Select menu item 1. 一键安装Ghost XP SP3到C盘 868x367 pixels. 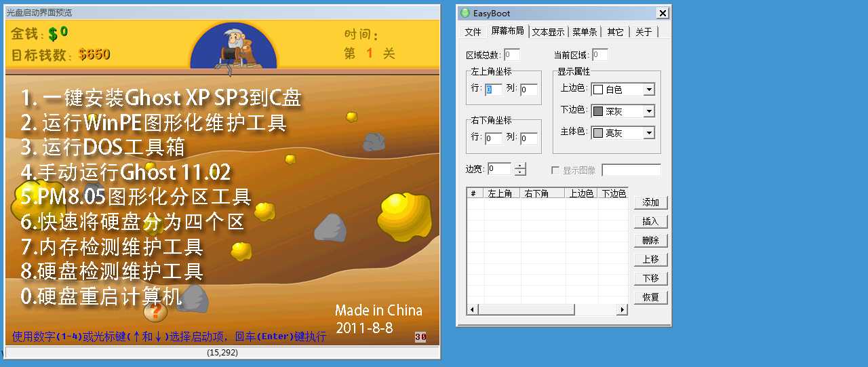161,98
